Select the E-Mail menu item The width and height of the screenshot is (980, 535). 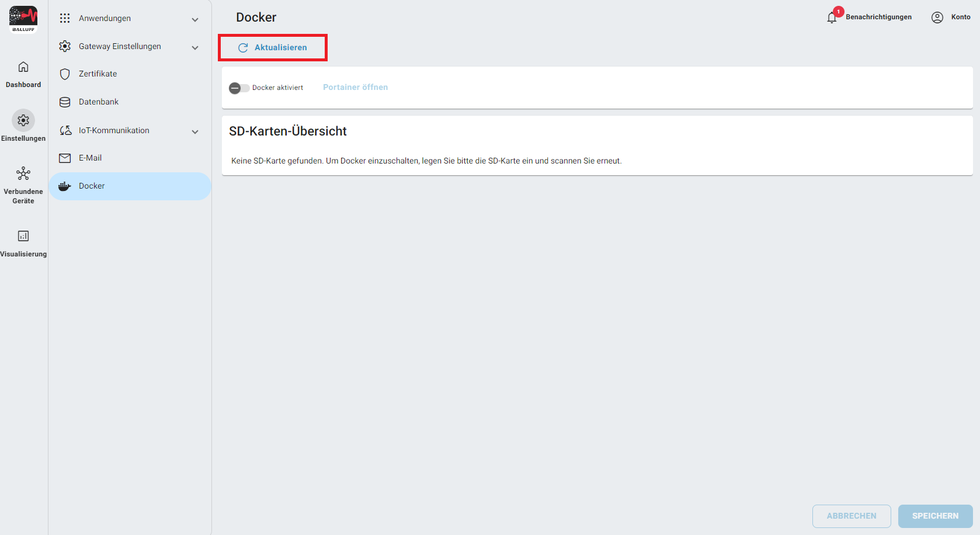(91, 158)
